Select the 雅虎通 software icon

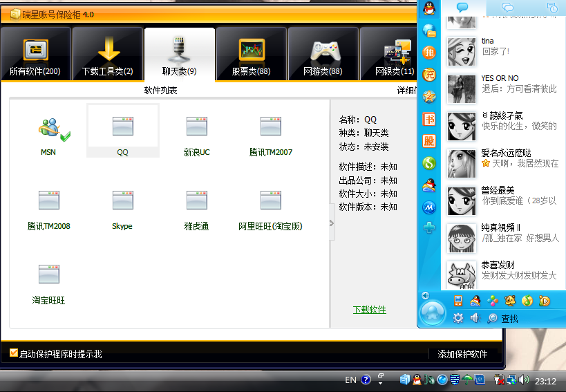[197, 200]
